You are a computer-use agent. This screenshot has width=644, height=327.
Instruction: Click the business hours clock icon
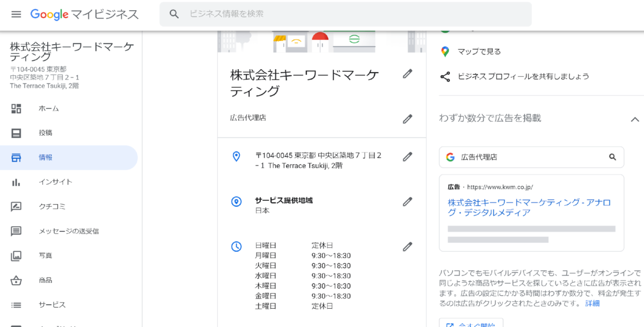pyautogui.click(x=236, y=247)
